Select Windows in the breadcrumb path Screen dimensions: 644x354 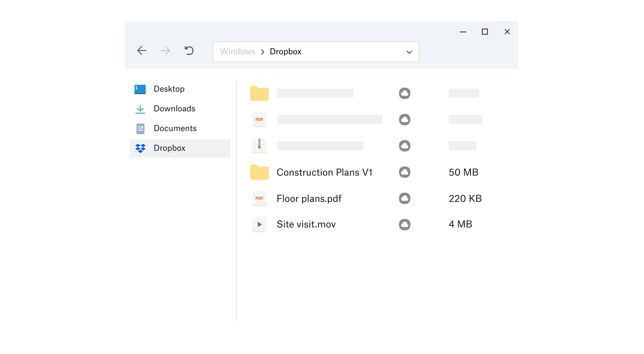pos(238,51)
